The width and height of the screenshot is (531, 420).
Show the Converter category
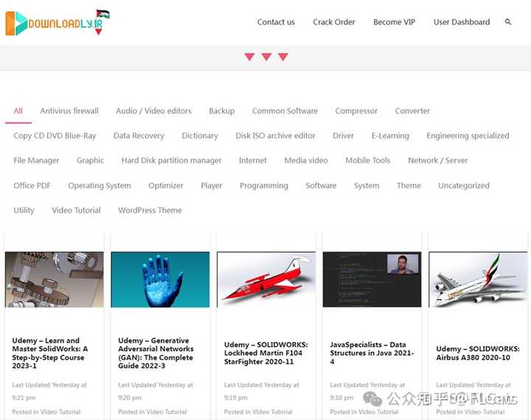(412, 111)
